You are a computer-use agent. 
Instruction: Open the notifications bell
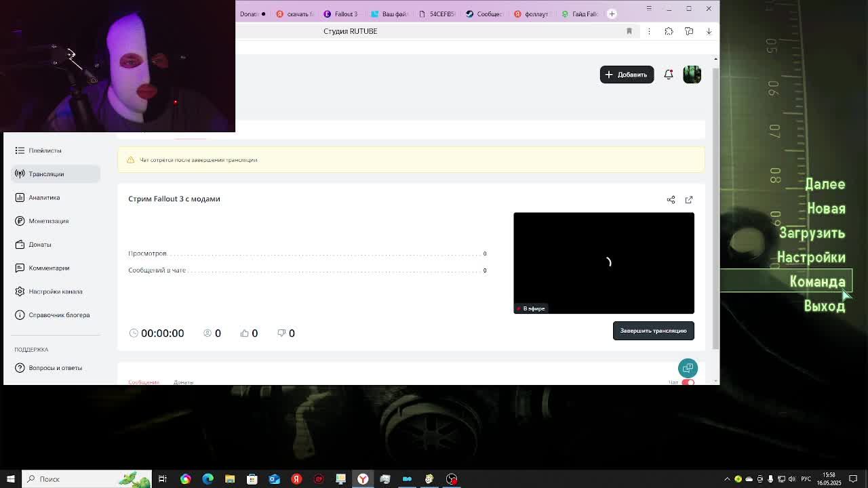(x=669, y=75)
